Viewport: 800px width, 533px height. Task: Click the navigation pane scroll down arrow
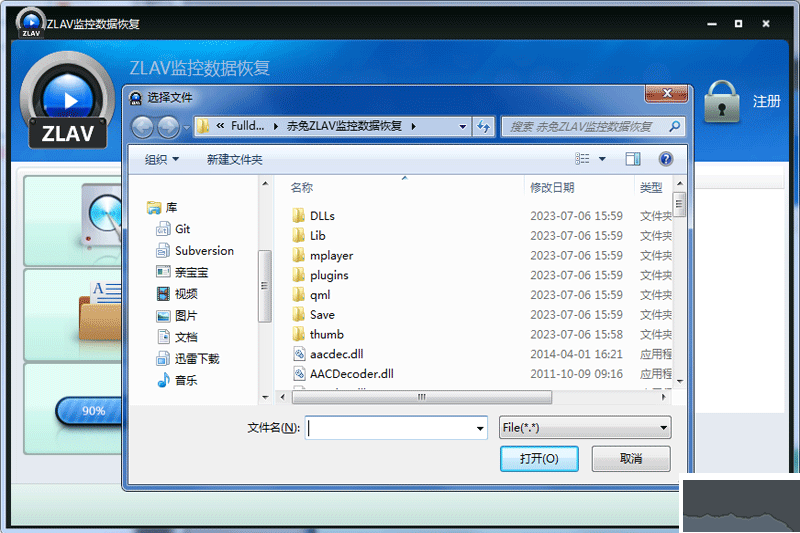coord(265,397)
